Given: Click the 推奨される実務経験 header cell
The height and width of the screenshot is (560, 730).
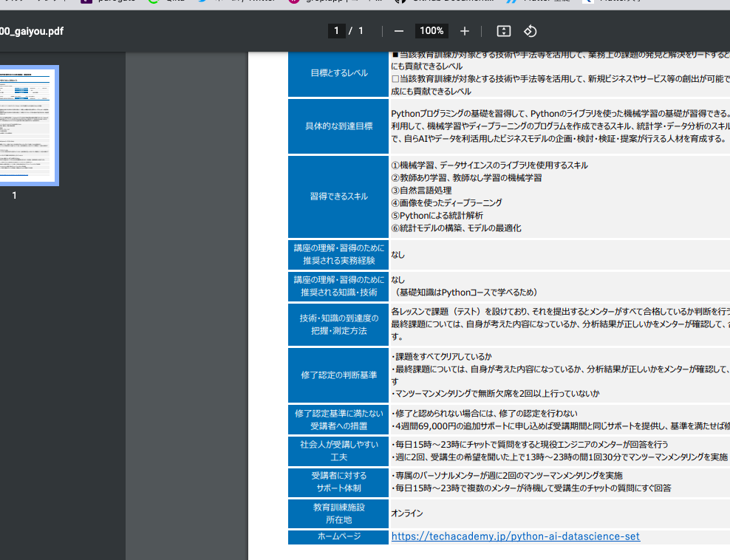Looking at the screenshot, I should coord(338,254).
